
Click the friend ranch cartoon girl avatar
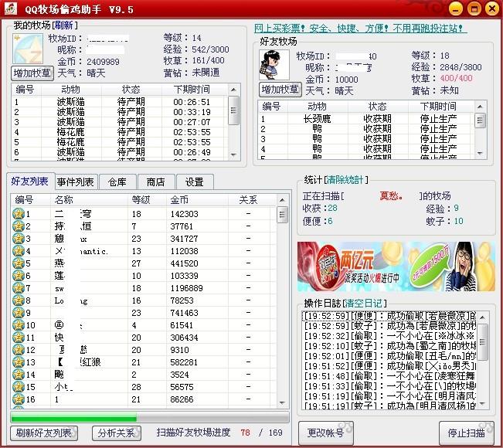[274, 65]
